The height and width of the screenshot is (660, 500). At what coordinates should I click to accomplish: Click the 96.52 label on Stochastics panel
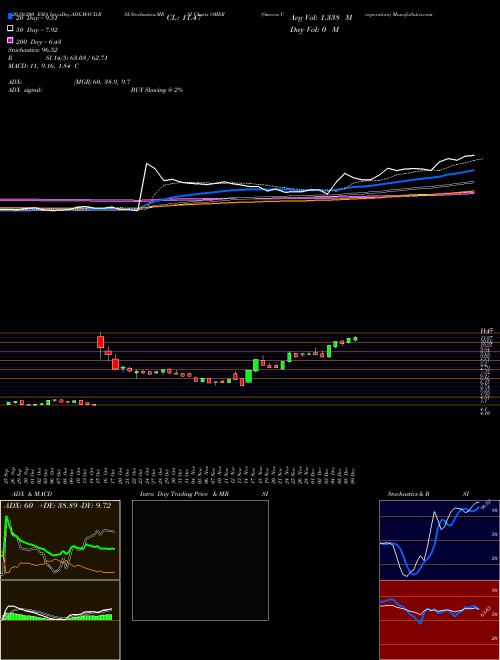point(485,504)
